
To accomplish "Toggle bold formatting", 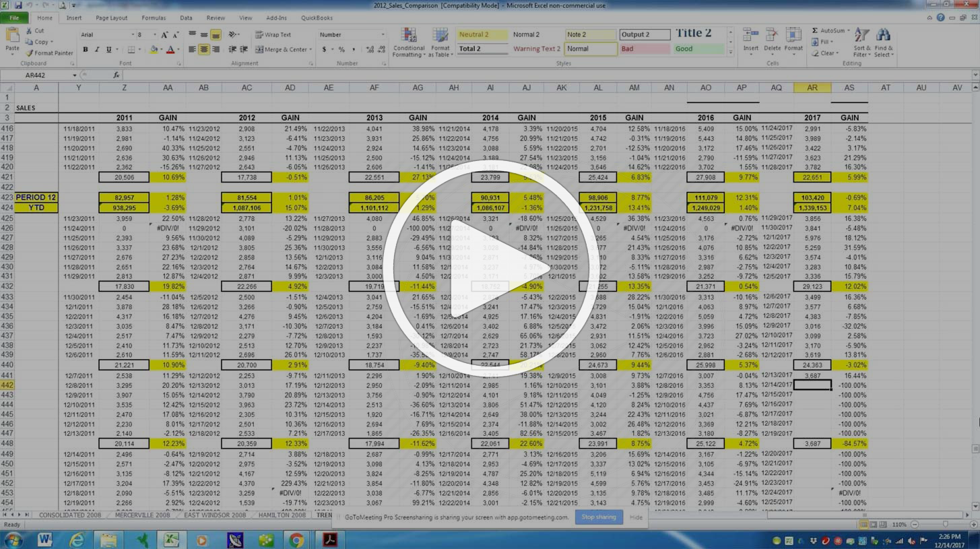I will point(86,50).
